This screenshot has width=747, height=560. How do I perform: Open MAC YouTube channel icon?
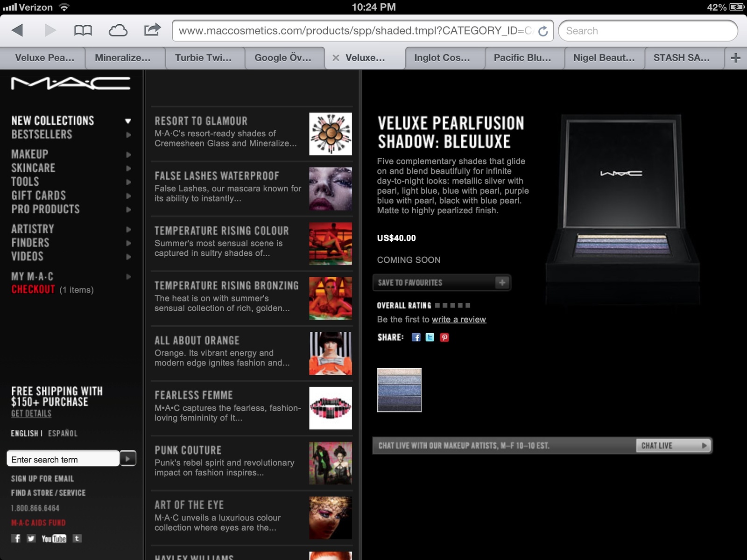tap(54, 539)
